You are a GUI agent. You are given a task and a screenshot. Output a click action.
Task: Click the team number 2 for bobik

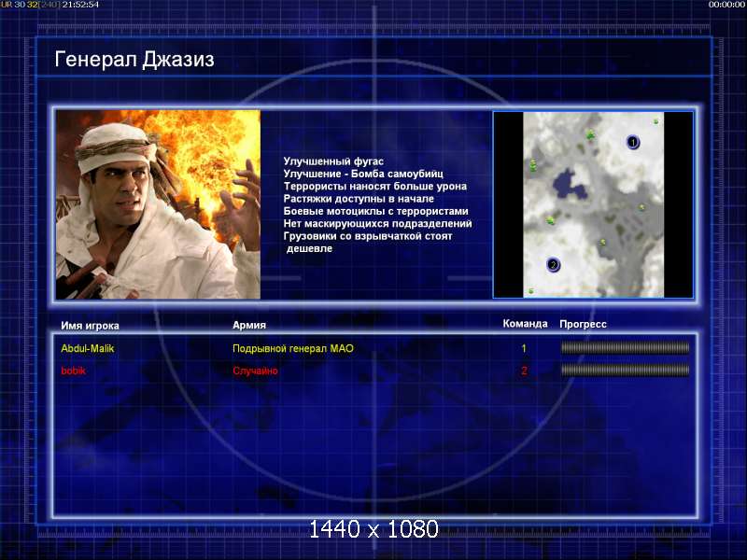[x=524, y=371]
